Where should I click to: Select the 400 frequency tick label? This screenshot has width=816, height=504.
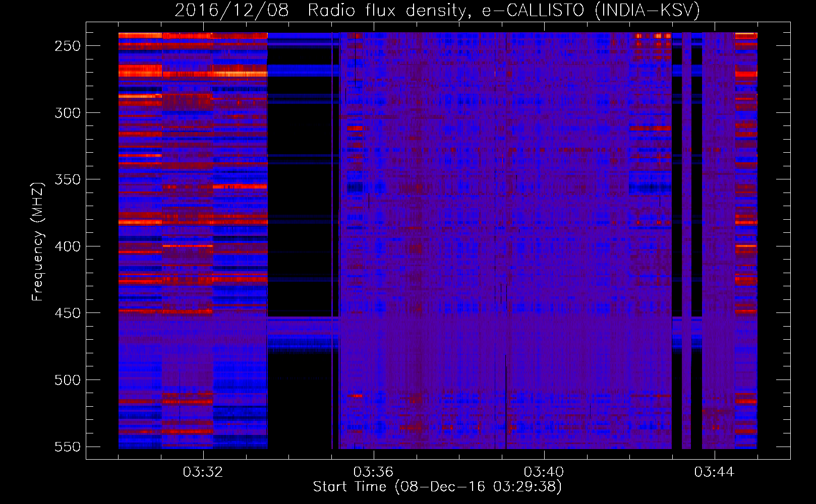click(68, 246)
